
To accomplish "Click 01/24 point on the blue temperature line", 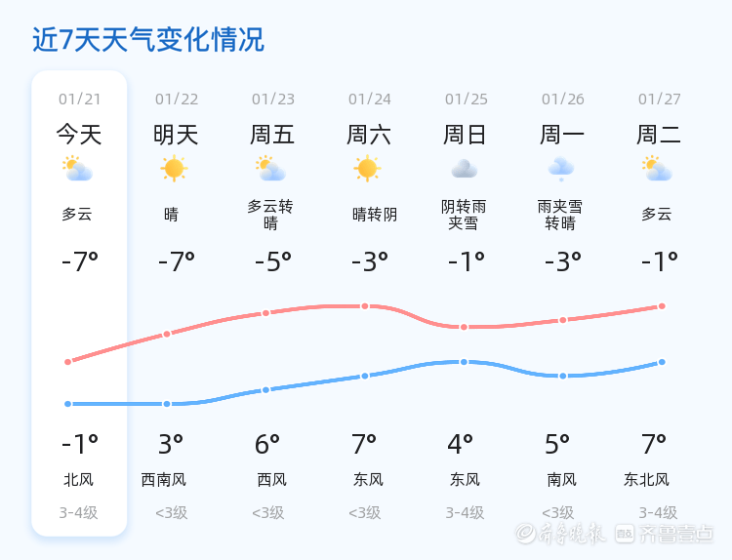I will 365,376.
